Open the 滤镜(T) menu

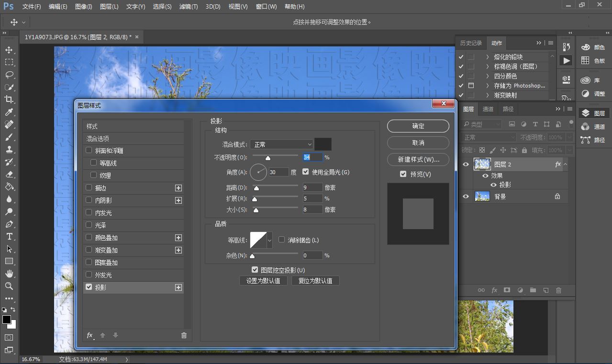click(x=188, y=7)
